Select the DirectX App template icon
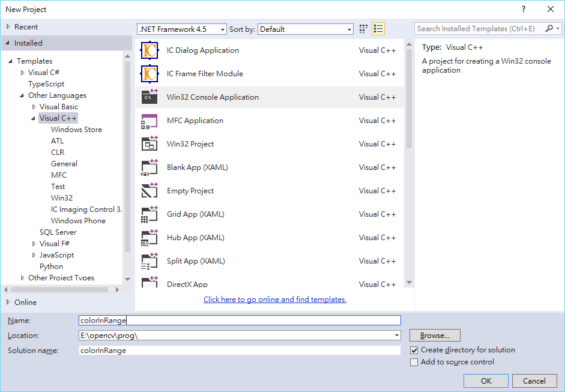Viewport: 565px width, 392px height. coord(149,282)
